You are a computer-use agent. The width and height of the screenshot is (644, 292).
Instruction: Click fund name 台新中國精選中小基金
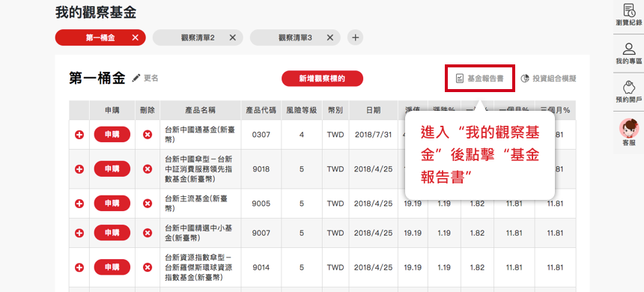click(x=198, y=233)
